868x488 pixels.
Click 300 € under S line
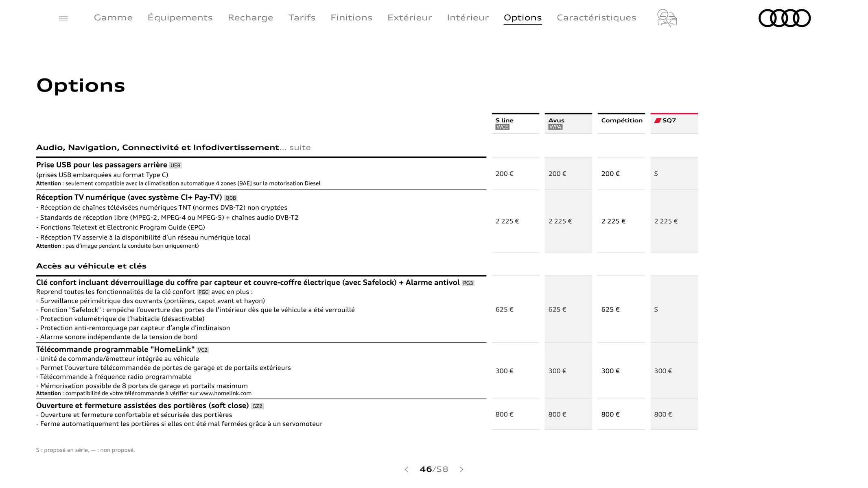click(504, 371)
